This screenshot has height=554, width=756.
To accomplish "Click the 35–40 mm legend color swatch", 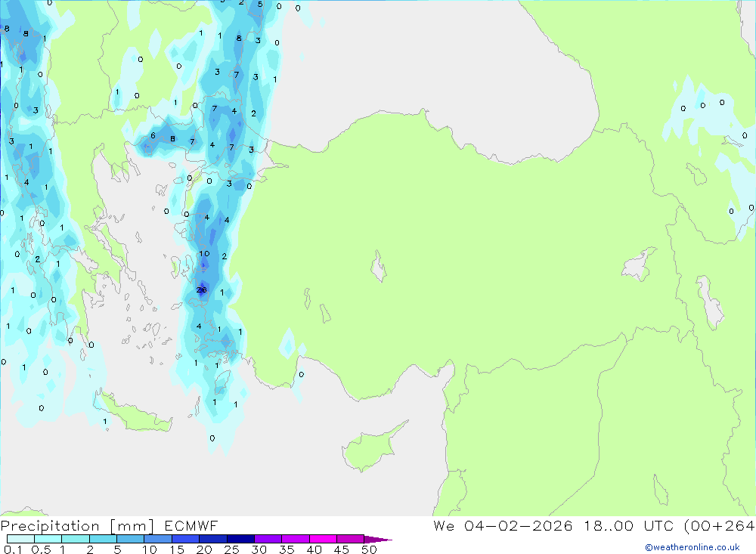I will (296, 539).
